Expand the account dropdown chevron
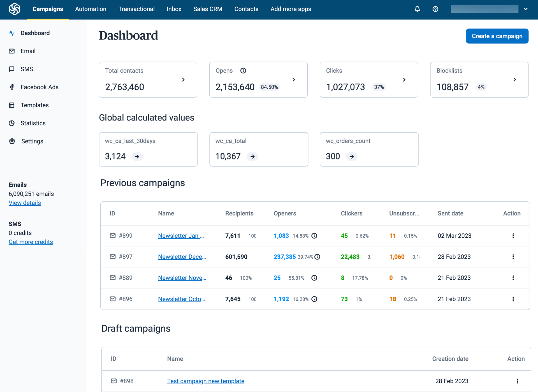Viewport: 538px width, 392px height. pos(526,9)
